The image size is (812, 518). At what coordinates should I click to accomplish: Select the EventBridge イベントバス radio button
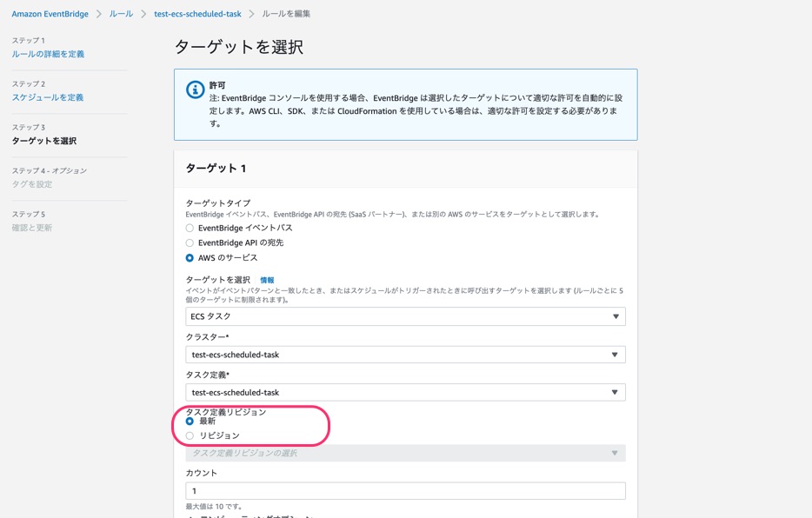[190, 228]
